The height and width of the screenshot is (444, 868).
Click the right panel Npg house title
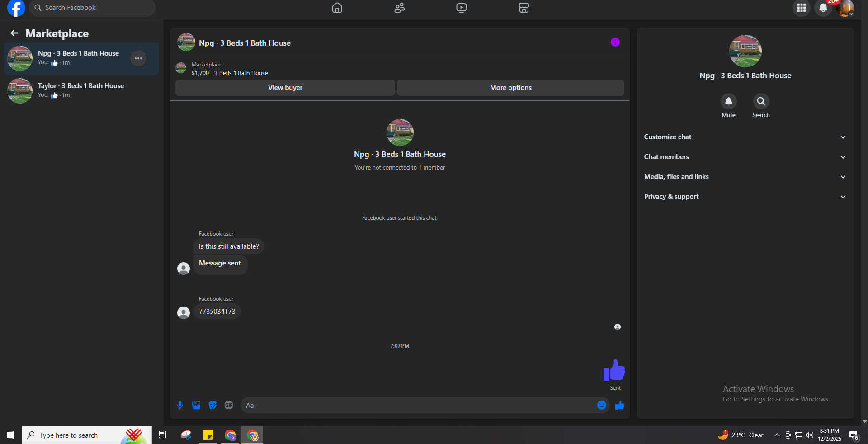[745, 76]
